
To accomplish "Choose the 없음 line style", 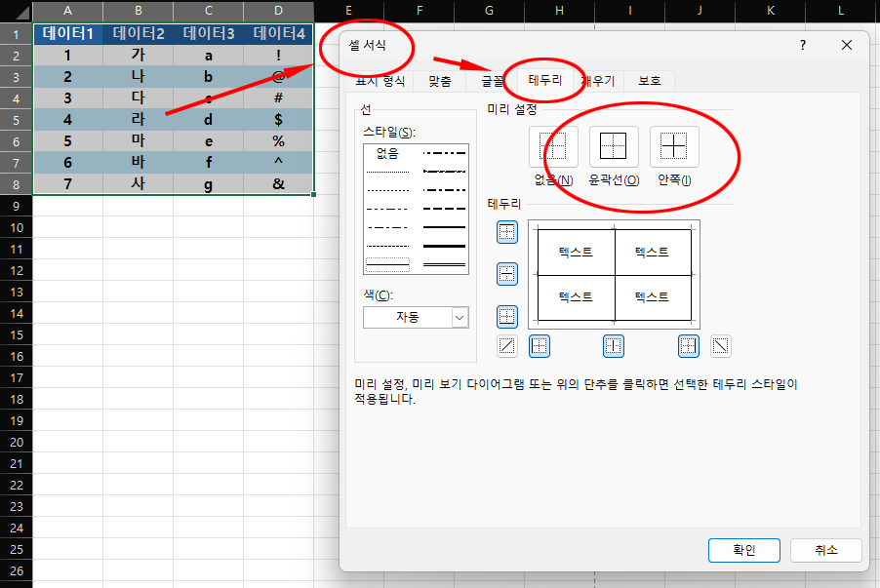I will tap(387, 153).
